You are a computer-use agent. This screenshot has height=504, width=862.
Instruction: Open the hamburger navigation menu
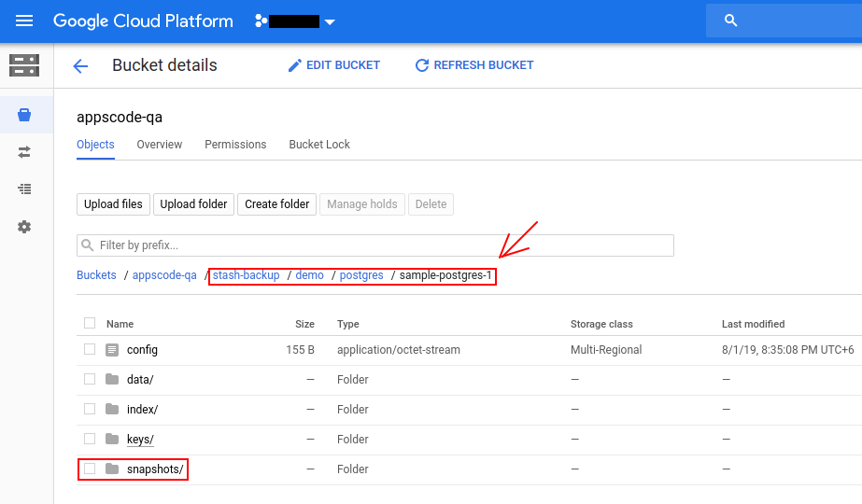coord(24,21)
